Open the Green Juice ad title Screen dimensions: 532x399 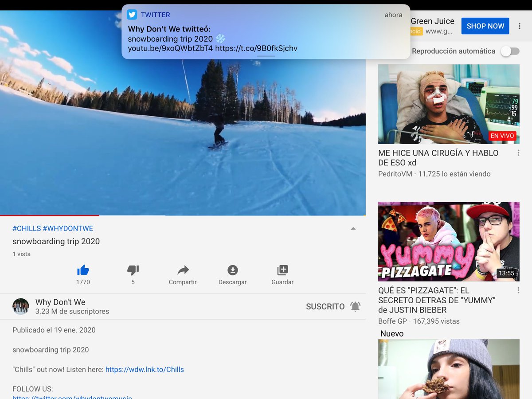(x=432, y=21)
